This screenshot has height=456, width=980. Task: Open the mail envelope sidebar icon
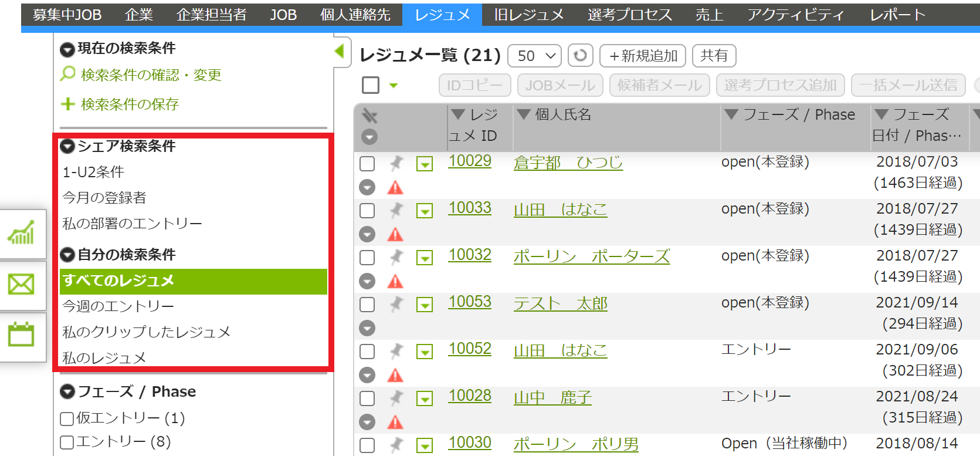click(x=21, y=285)
